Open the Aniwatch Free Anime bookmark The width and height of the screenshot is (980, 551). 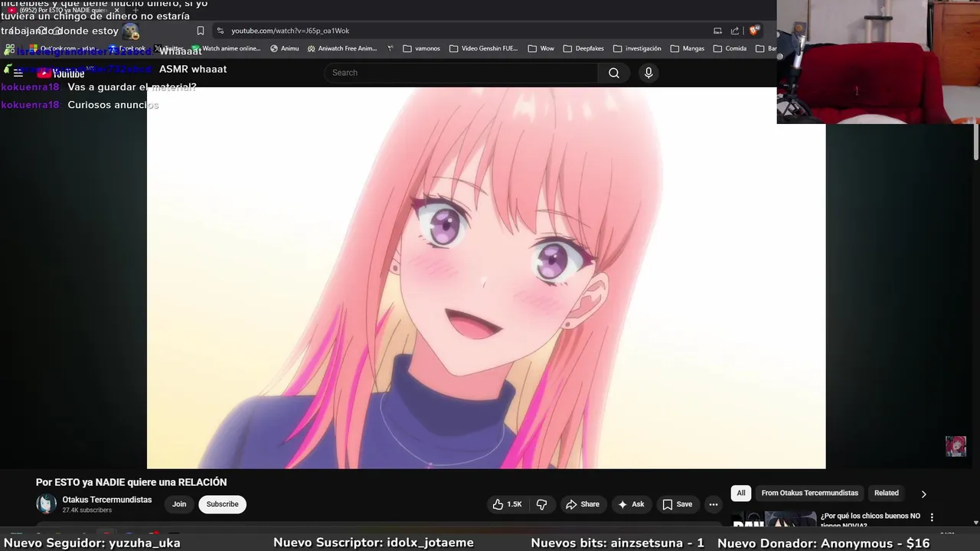[342, 48]
